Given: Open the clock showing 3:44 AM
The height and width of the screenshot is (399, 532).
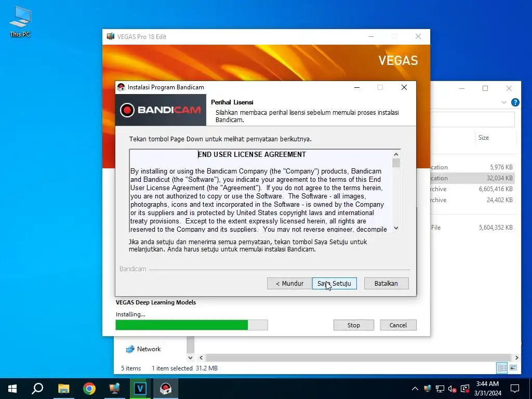Looking at the screenshot, I should click(487, 389).
